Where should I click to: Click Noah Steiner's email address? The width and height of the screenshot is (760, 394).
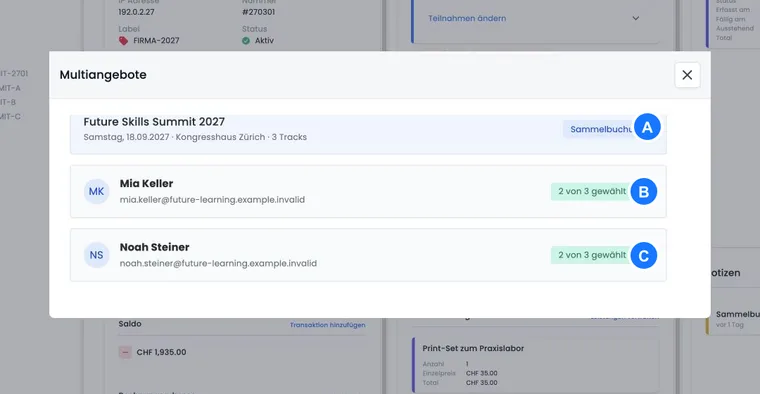tap(218, 263)
